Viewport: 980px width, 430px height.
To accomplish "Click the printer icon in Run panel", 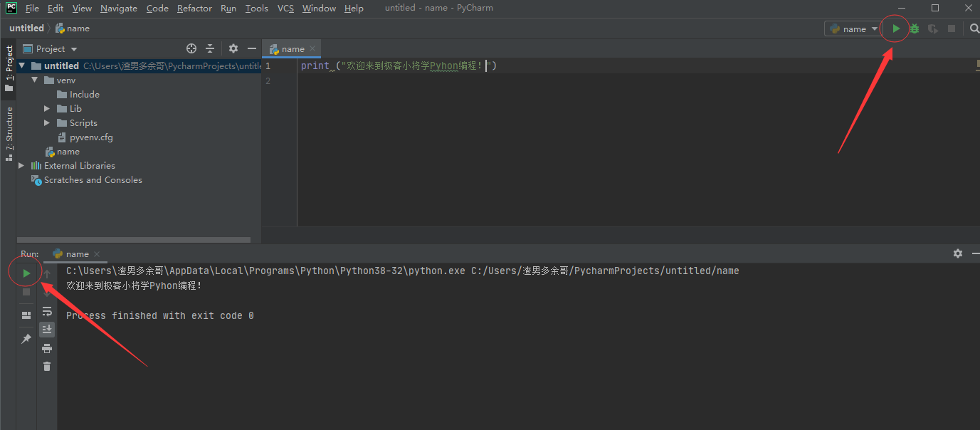I will tap(47, 348).
